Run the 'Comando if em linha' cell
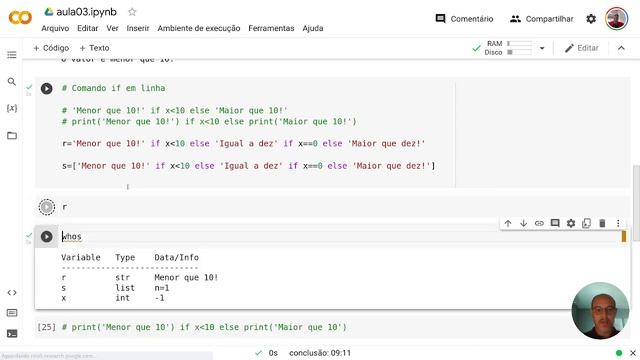Image resolution: width=640 pixels, height=360 pixels. (x=47, y=89)
